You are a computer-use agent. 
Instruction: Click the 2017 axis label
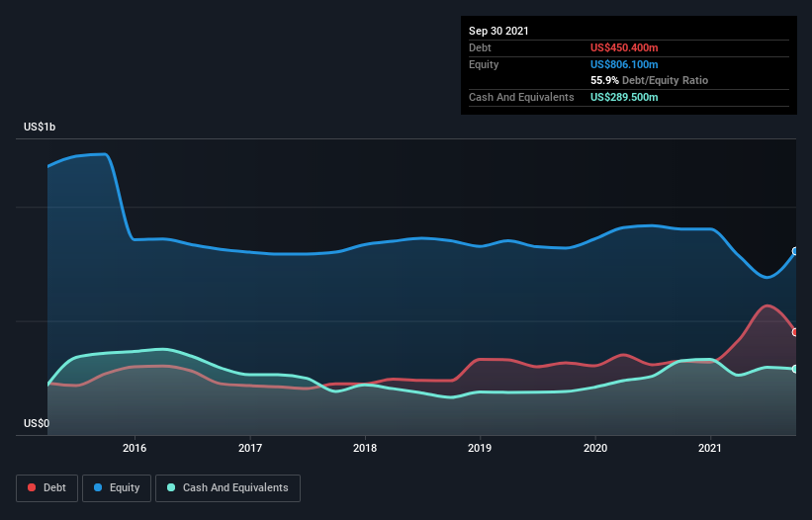click(250, 448)
